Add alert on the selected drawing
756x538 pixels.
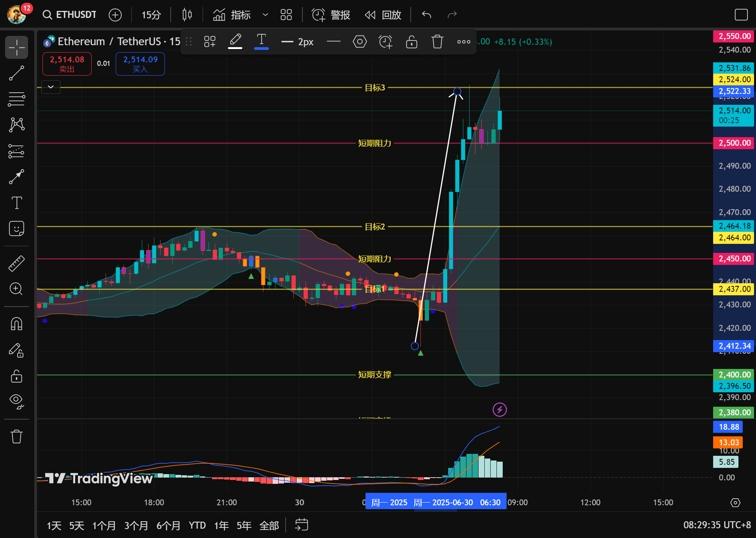click(385, 42)
